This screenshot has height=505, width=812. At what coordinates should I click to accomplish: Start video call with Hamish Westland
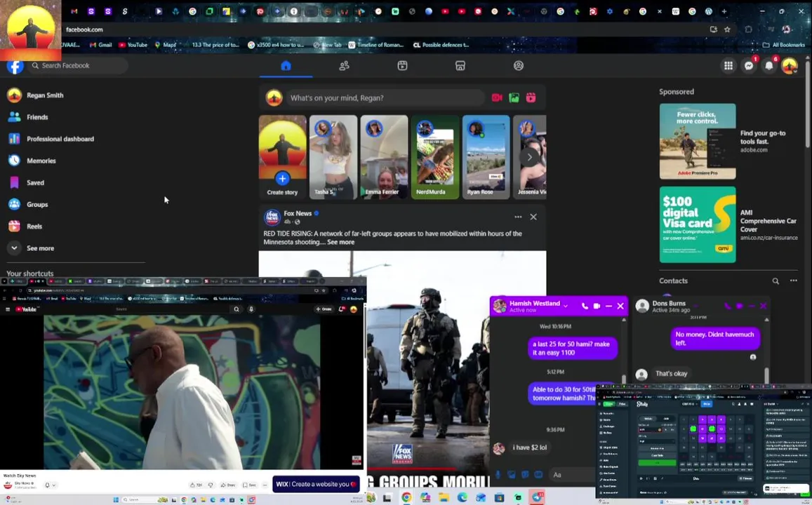click(x=597, y=306)
